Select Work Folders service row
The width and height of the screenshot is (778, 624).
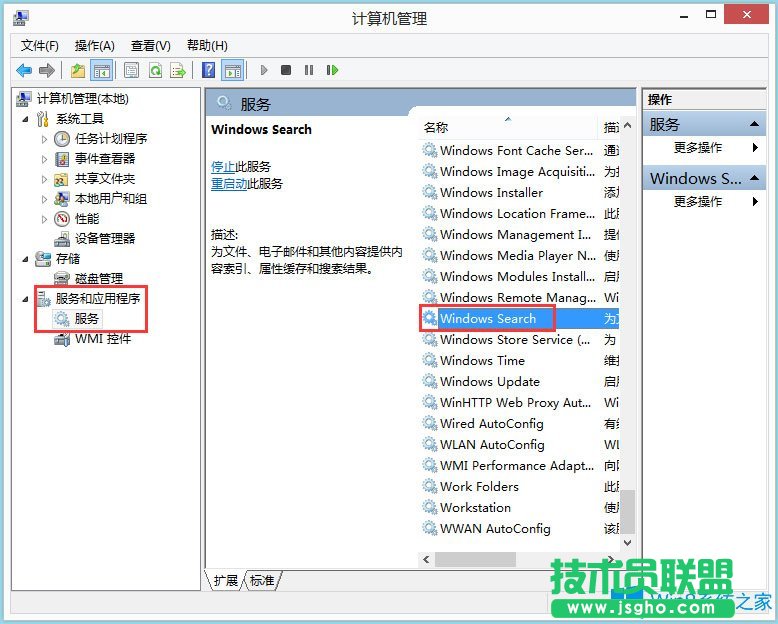(x=519, y=487)
